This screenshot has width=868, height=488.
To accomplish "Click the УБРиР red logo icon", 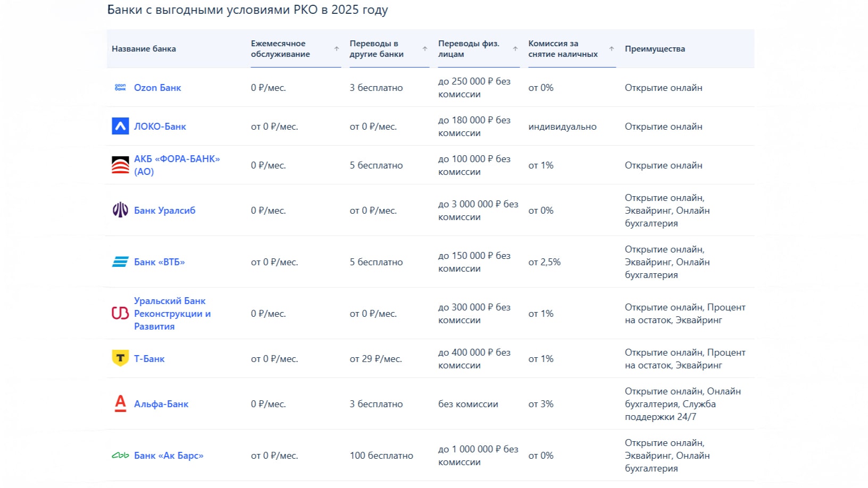I will [120, 314].
